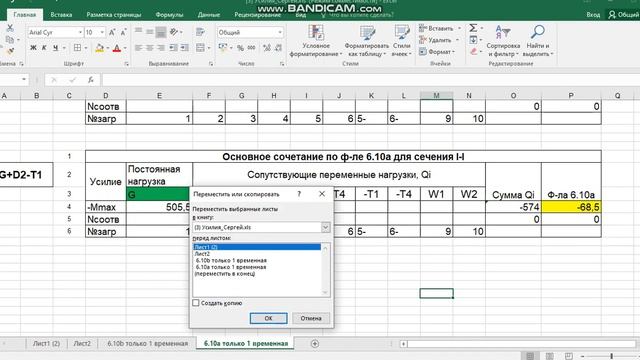
Task: Toggle bottom vertical alignment
Action: click(161, 32)
